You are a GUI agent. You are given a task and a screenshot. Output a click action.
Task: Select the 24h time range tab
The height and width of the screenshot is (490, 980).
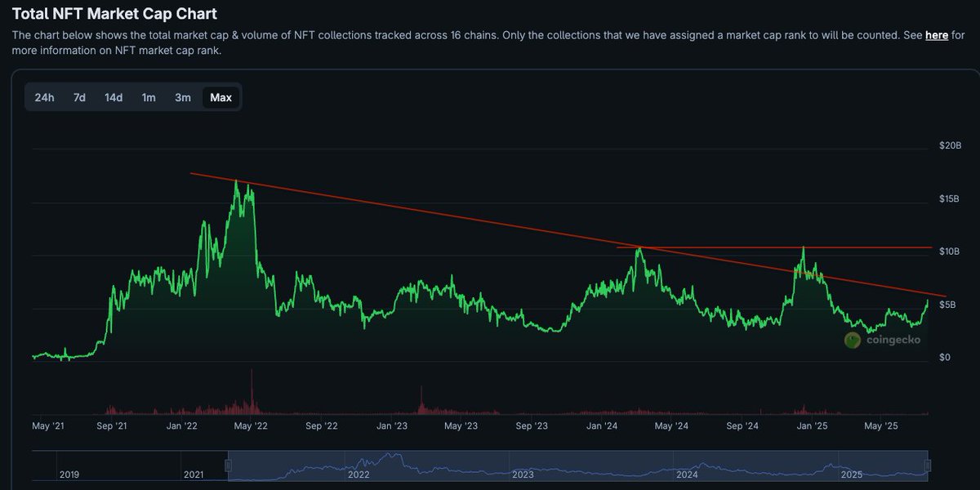point(44,98)
